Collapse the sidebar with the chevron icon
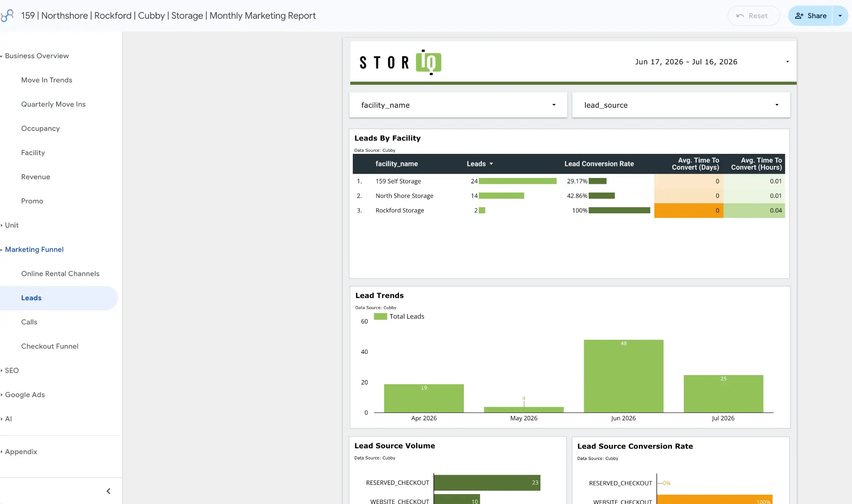The width and height of the screenshot is (852, 504). pos(109,491)
